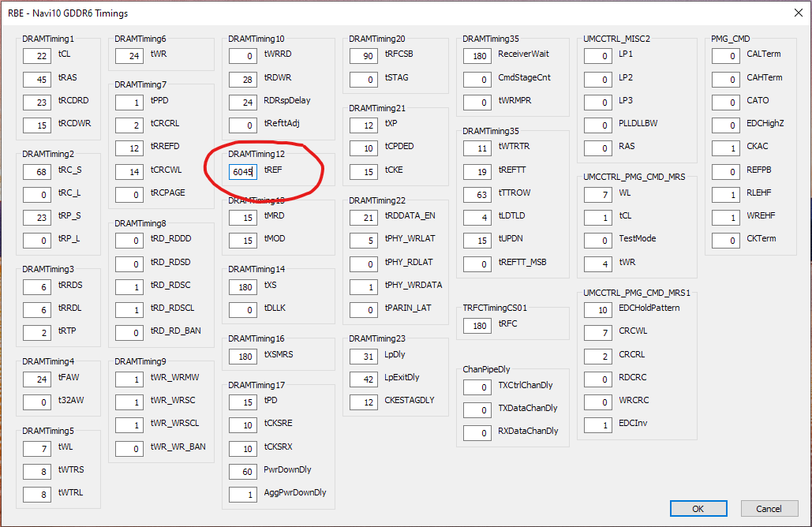Edit the EDCHoldPattern value field
812x527 pixels.
597,310
